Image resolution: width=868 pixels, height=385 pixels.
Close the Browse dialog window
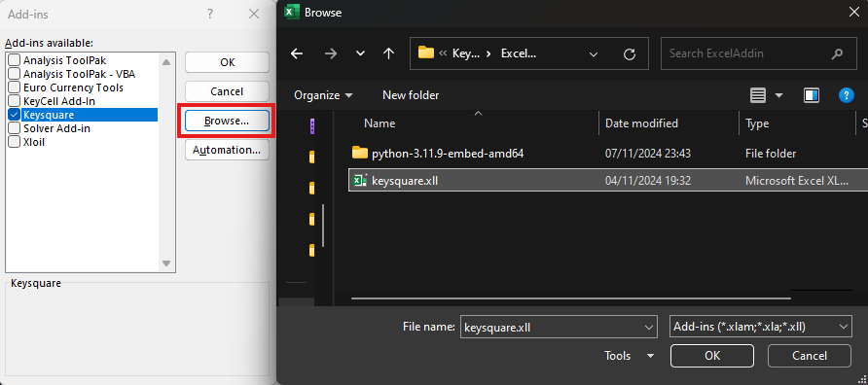pyautogui.click(x=854, y=13)
